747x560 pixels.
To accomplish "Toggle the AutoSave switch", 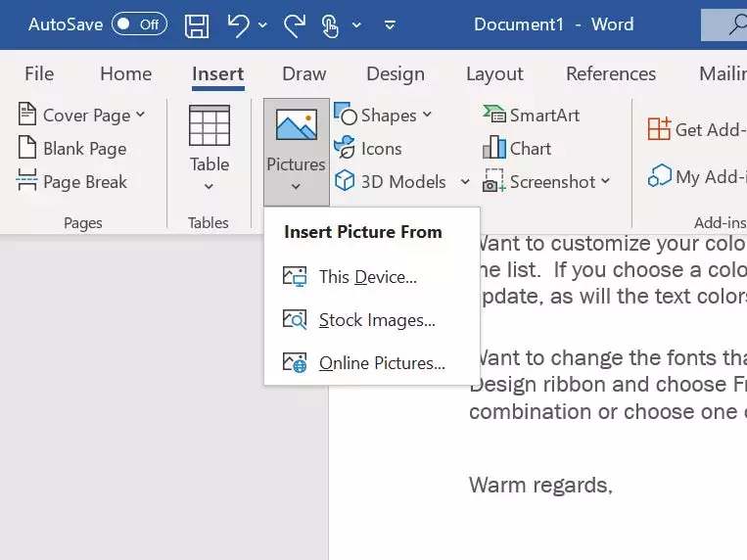I will pyautogui.click(x=139, y=24).
